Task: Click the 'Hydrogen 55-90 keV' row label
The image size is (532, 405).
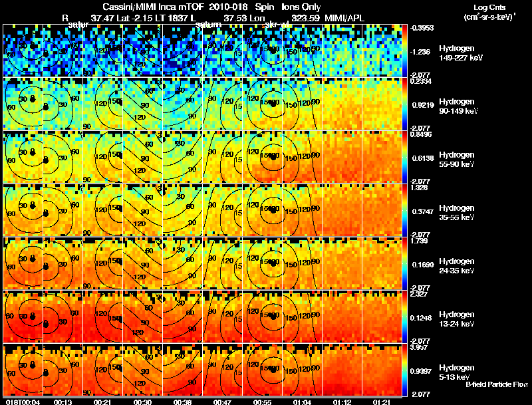Action: coord(457,160)
